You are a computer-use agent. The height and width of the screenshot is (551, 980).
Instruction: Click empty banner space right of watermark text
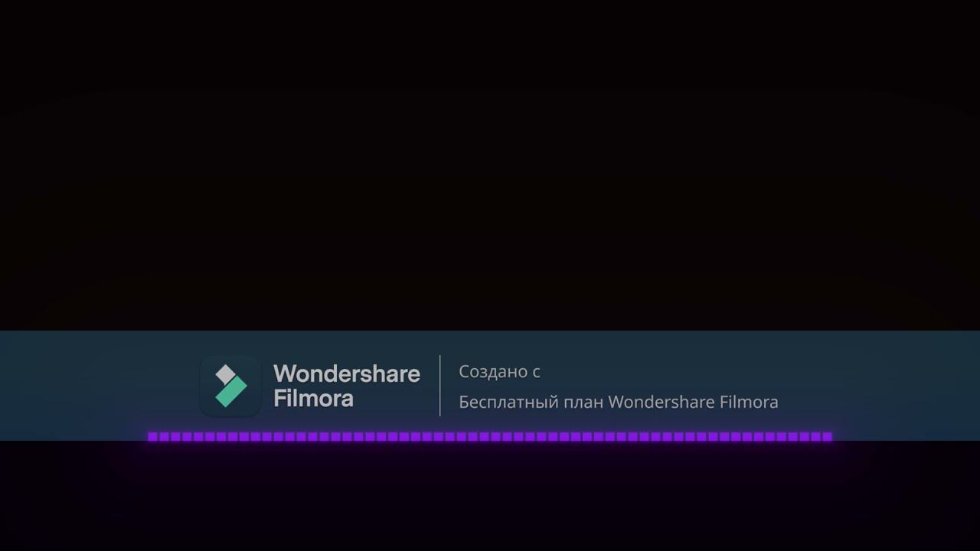pos(880,383)
